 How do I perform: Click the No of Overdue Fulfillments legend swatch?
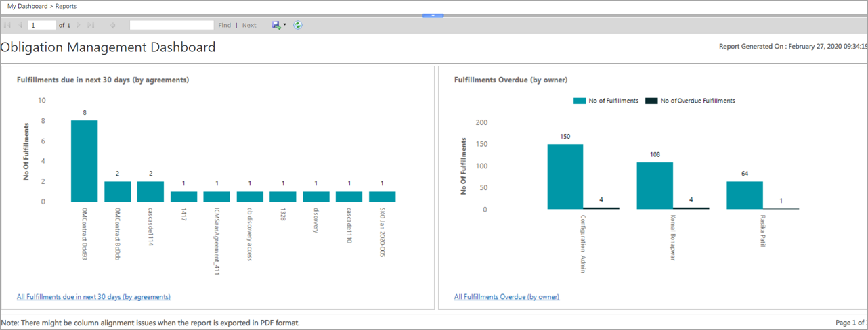pos(651,101)
